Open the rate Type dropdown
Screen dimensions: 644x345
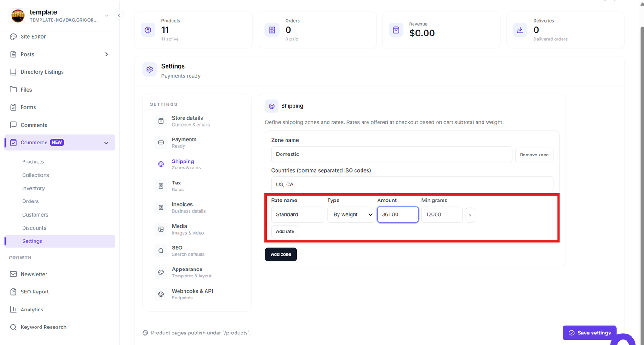click(351, 215)
